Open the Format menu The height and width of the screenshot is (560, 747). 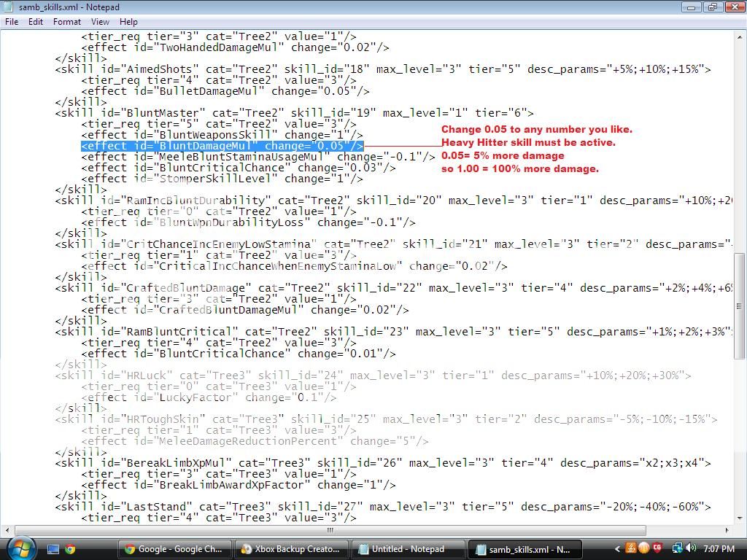[x=66, y=22]
